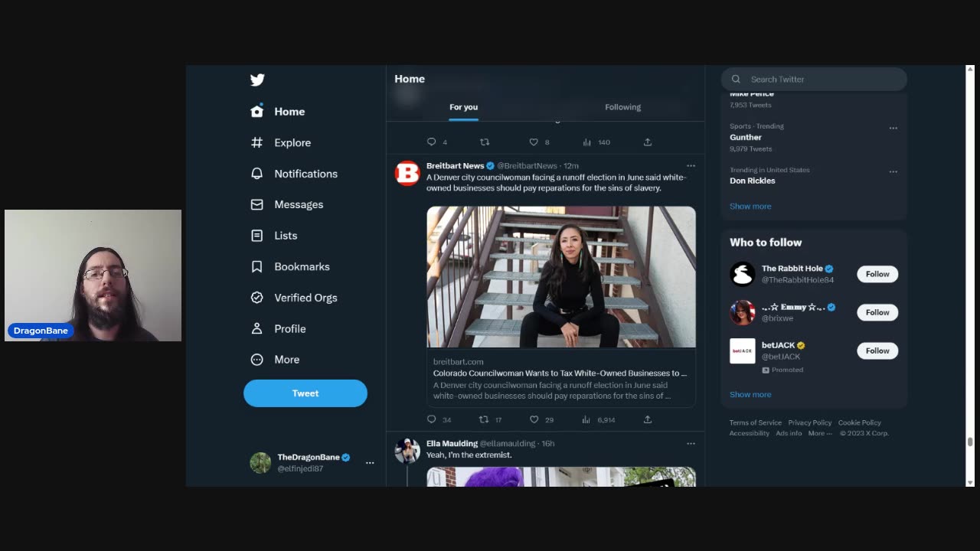980x551 pixels.
Task: Open the Don Rickles trending topic
Action: 753,181
